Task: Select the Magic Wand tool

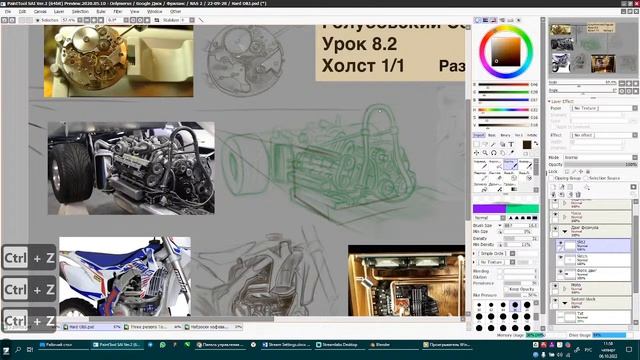Action: click(493, 144)
